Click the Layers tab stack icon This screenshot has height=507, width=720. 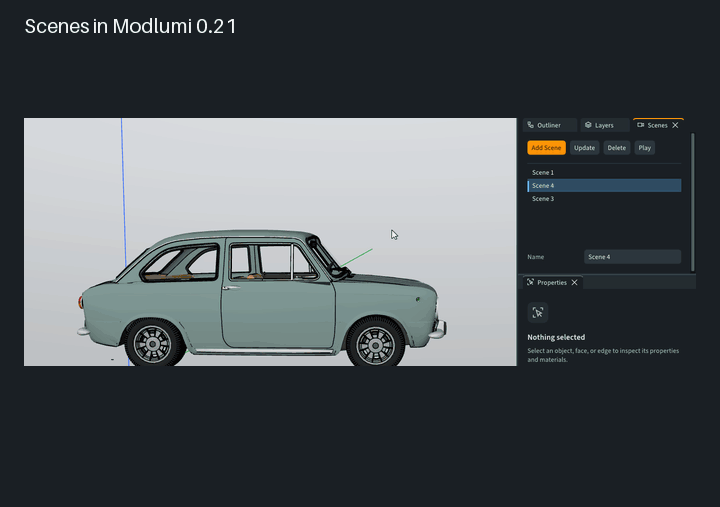[x=588, y=125]
